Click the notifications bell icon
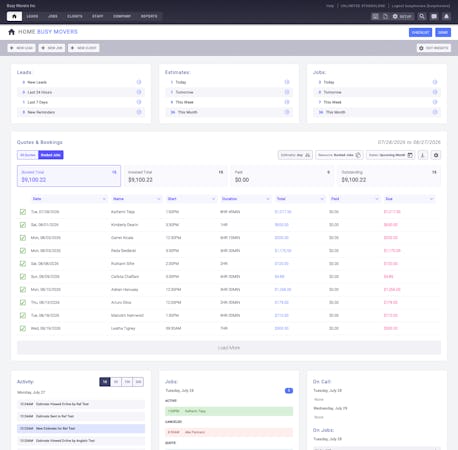Screen dimensions: 458x450 coord(446,16)
